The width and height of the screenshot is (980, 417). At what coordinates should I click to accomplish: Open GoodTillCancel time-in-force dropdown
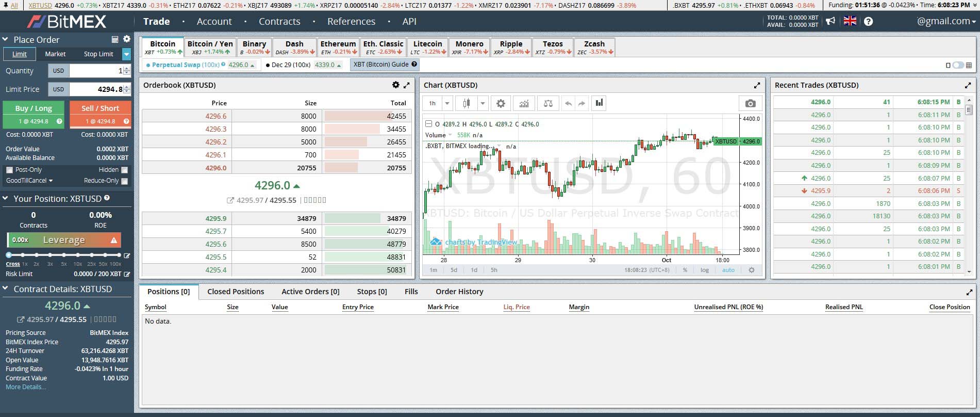[x=29, y=181]
